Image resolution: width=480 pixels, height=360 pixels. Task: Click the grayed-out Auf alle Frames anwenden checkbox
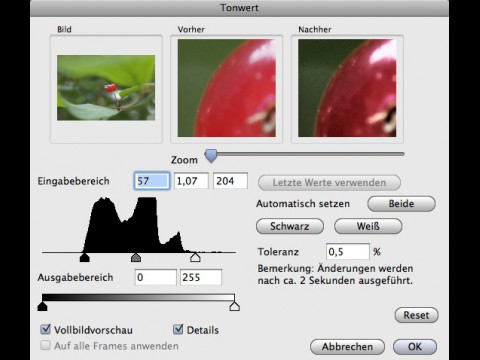point(45,345)
